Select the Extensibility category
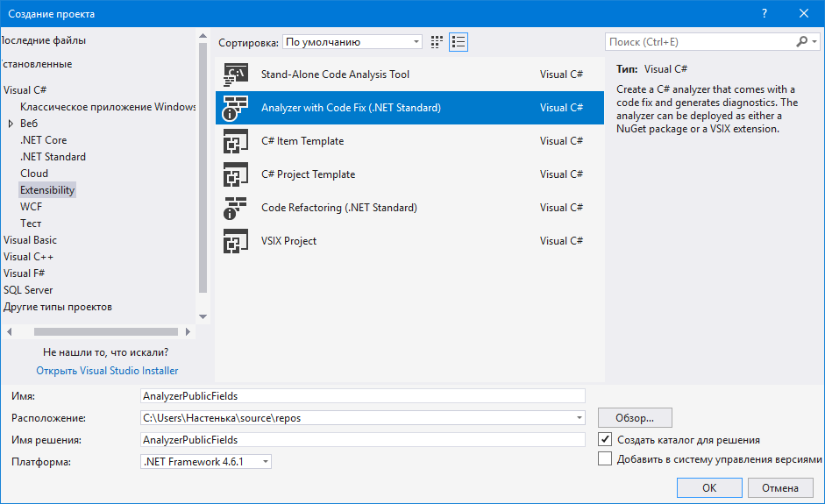This screenshot has width=825, height=504. pyautogui.click(x=47, y=190)
